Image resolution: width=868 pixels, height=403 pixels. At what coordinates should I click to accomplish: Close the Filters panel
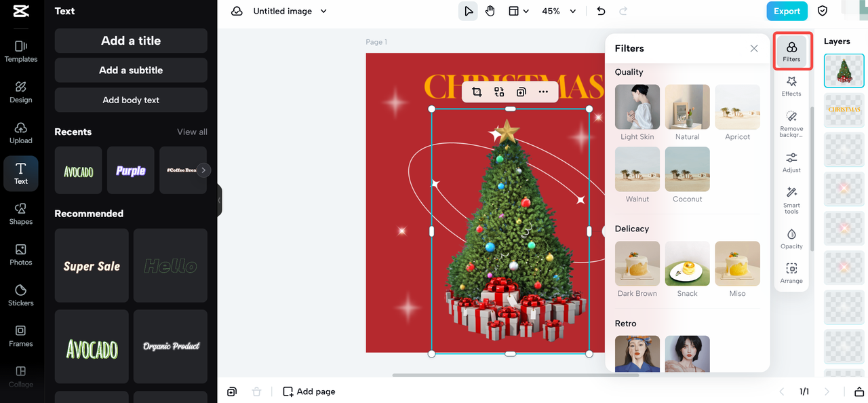754,48
